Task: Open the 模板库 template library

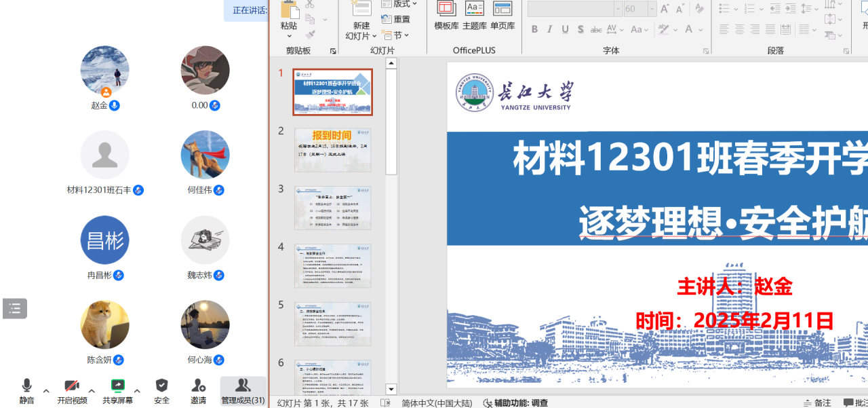Action: pos(446,10)
